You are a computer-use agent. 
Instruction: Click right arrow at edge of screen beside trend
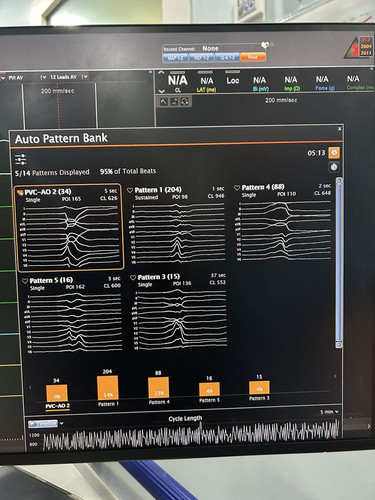coord(369,426)
